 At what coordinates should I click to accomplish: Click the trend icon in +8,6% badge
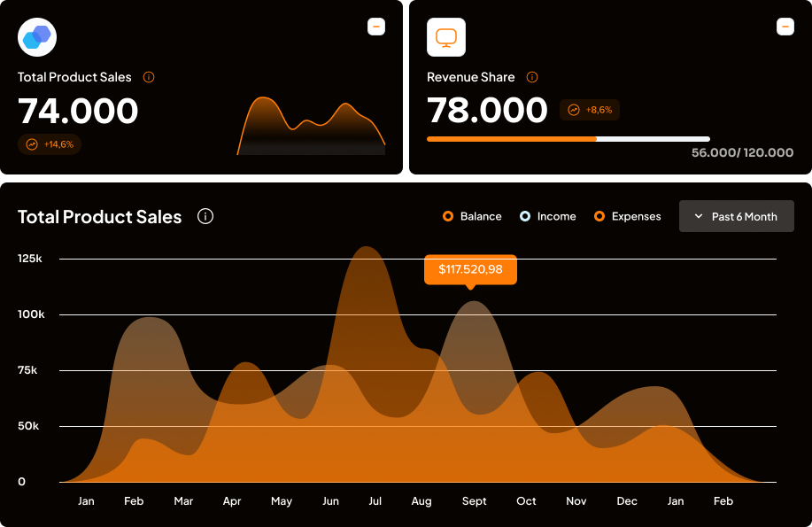574,110
